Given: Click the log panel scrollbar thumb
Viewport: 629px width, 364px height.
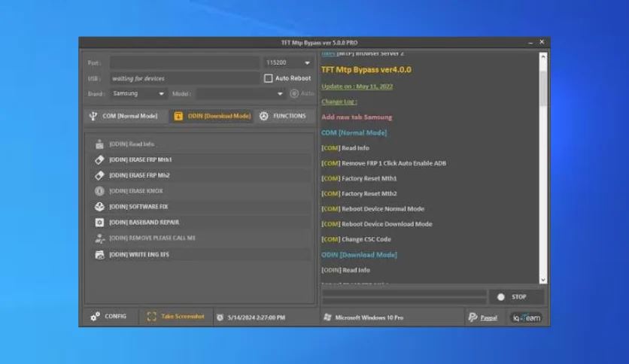Looking at the screenshot, I should 543,87.
